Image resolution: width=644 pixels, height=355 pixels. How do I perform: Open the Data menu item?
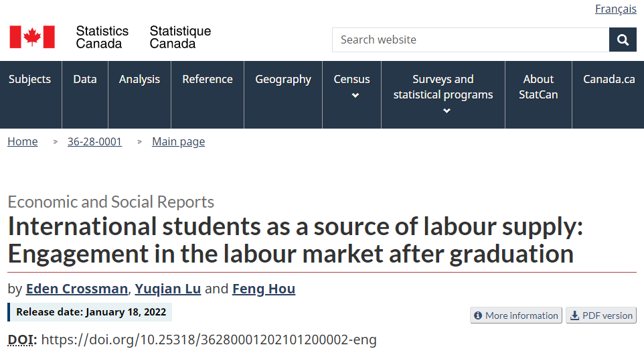click(x=85, y=79)
